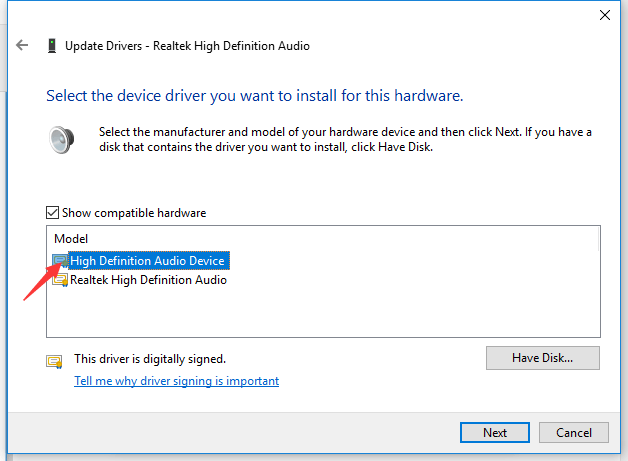The width and height of the screenshot is (628, 461).
Task: Select Realtek High Definition Audio in list
Action: pos(148,281)
